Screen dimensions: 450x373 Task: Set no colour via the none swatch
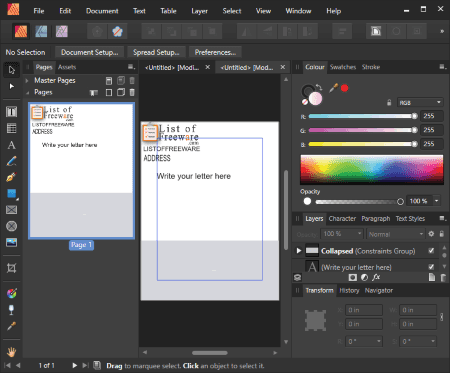tap(305, 102)
